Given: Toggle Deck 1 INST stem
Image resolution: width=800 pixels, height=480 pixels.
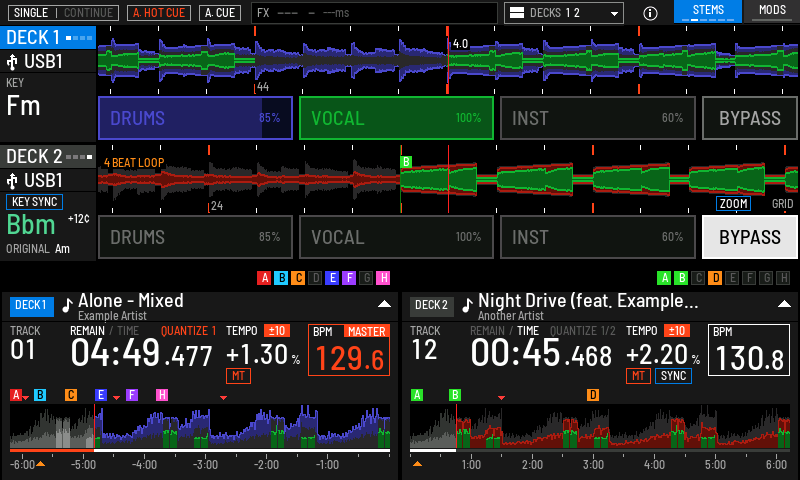Looking at the screenshot, I should [597, 118].
